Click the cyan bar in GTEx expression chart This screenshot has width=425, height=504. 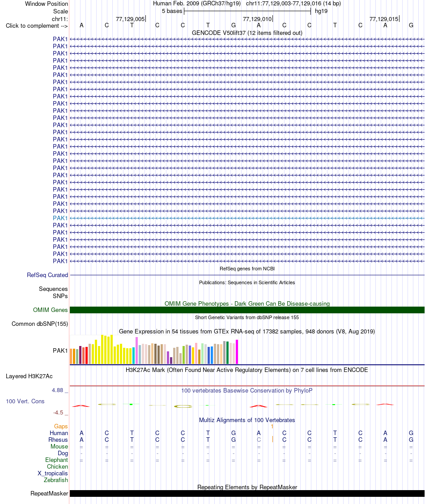coord(134,355)
